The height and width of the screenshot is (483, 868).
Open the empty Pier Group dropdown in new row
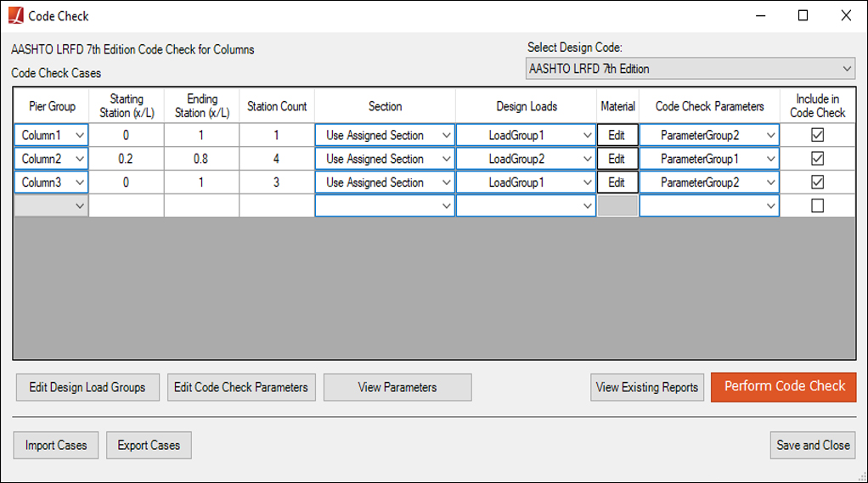click(x=51, y=205)
